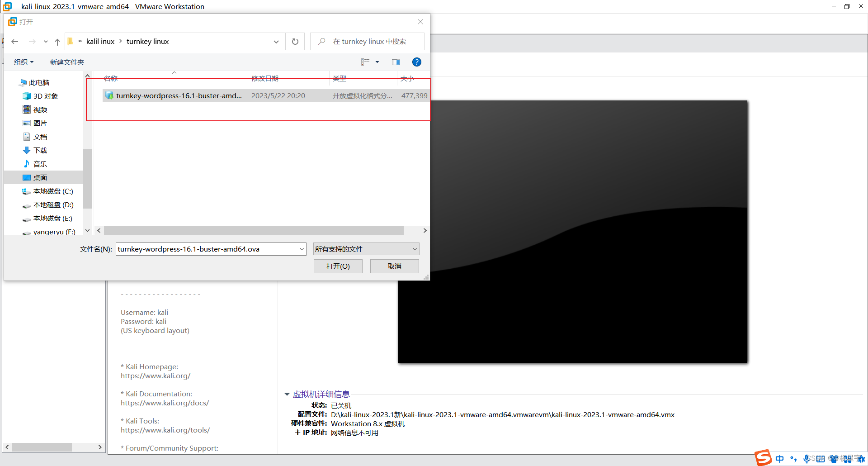Select turnkey-wordpress-16.1-buster-amd ova file
The image size is (868, 466).
[x=265, y=95]
